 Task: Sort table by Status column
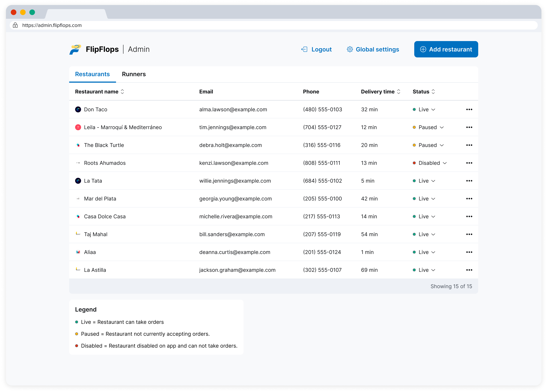click(x=433, y=92)
